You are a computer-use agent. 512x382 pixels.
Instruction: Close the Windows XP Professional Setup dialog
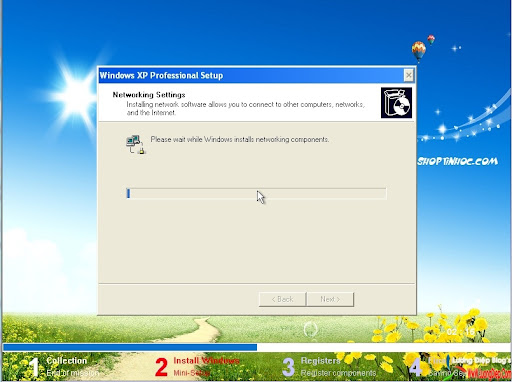(x=409, y=75)
